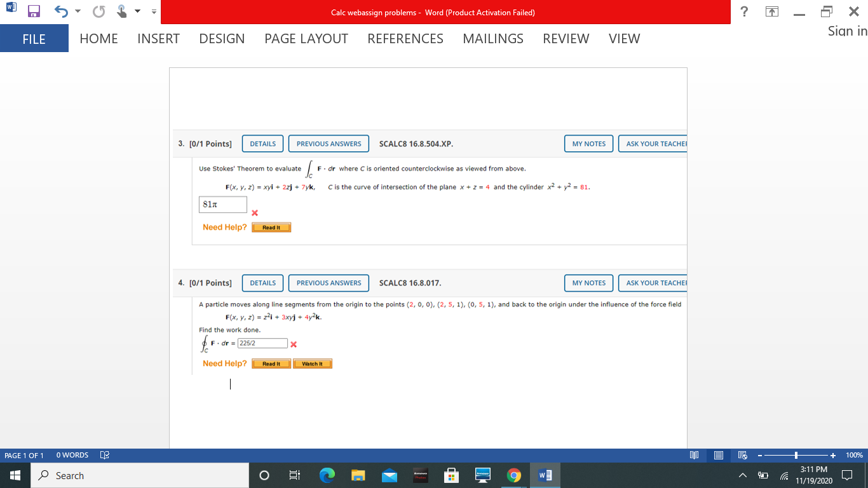The height and width of the screenshot is (488, 868).
Task: Switch to the REFERENCES ribbon tab
Action: (x=405, y=39)
